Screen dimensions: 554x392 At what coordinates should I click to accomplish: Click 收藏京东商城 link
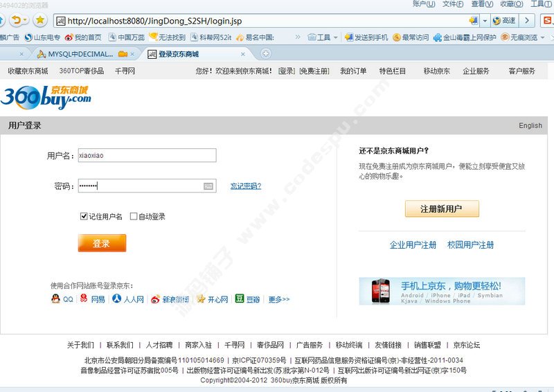28,71
